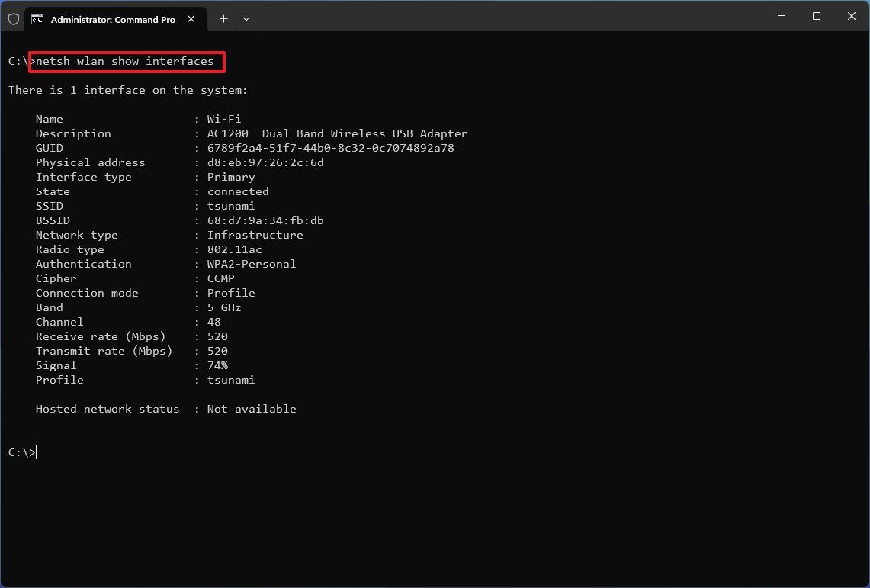Click the blinking cursor at the bottom prompt

[x=35, y=451]
